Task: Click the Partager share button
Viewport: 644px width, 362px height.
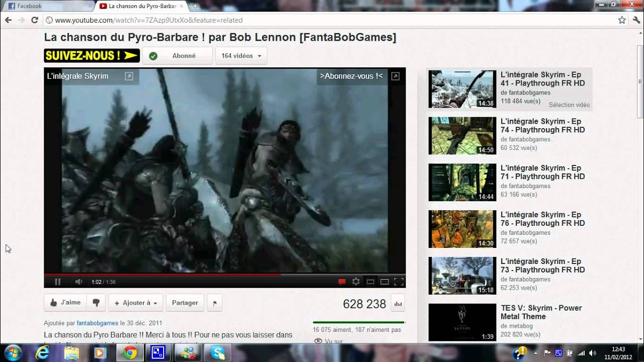Action: coord(185,303)
